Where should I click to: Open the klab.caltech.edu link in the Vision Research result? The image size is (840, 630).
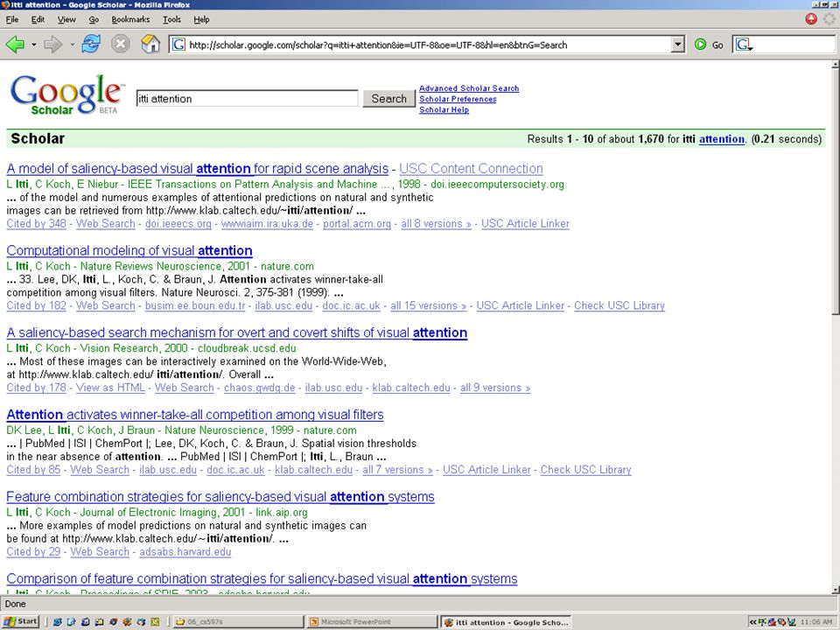411,388
